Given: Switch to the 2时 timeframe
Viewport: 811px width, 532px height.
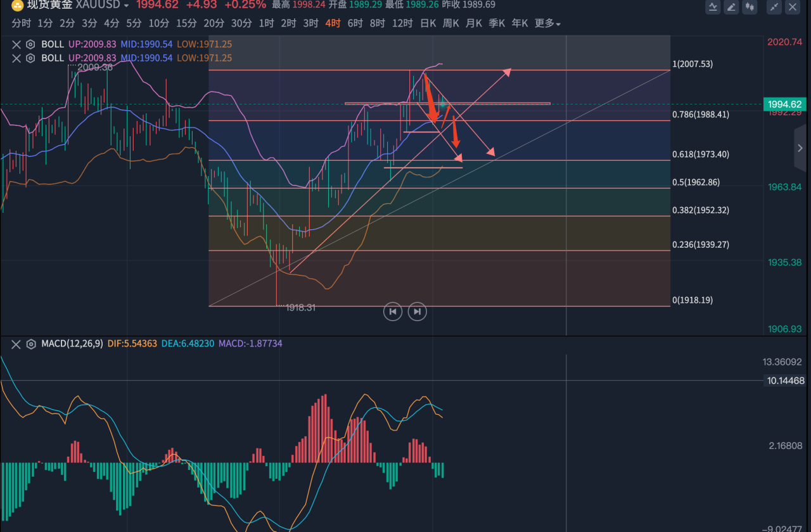Looking at the screenshot, I should pos(288,23).
